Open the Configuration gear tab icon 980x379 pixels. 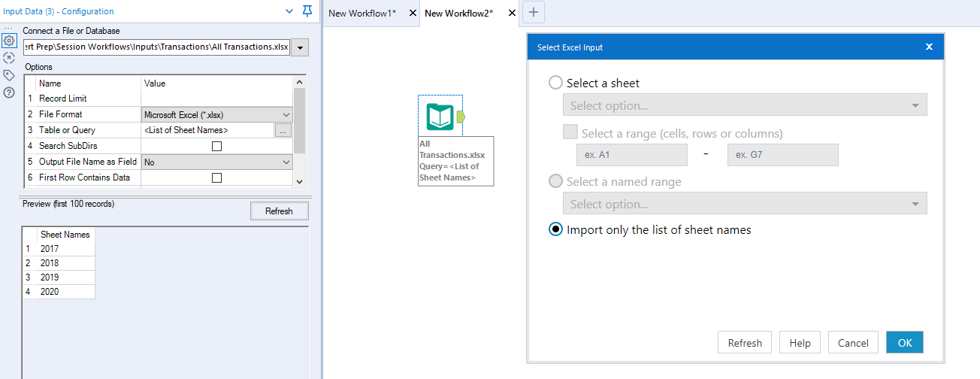click(x=9, y=41)
